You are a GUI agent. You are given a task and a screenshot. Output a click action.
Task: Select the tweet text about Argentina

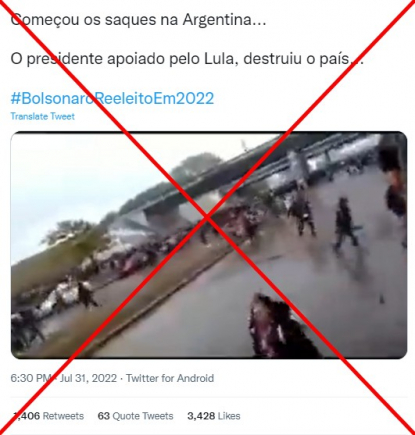(x=138, y=20)
